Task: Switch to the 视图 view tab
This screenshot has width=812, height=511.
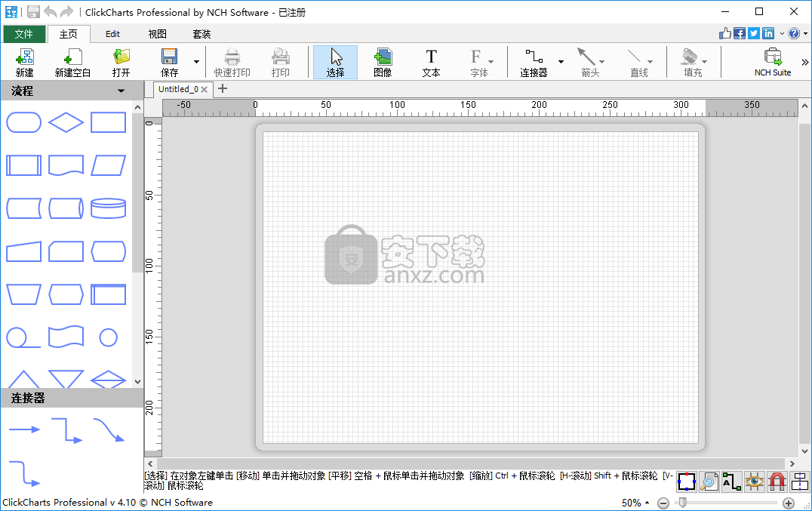Action: [158, 34]
